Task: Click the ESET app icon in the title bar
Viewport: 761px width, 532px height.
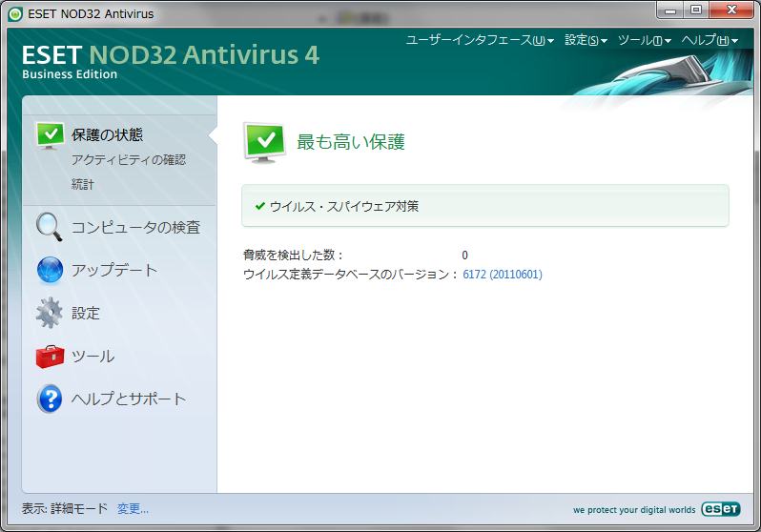Action: [15, 14]
